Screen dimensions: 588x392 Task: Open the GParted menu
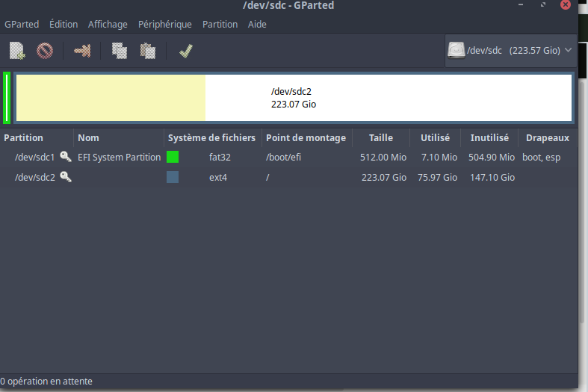click(x=22, y=24)
